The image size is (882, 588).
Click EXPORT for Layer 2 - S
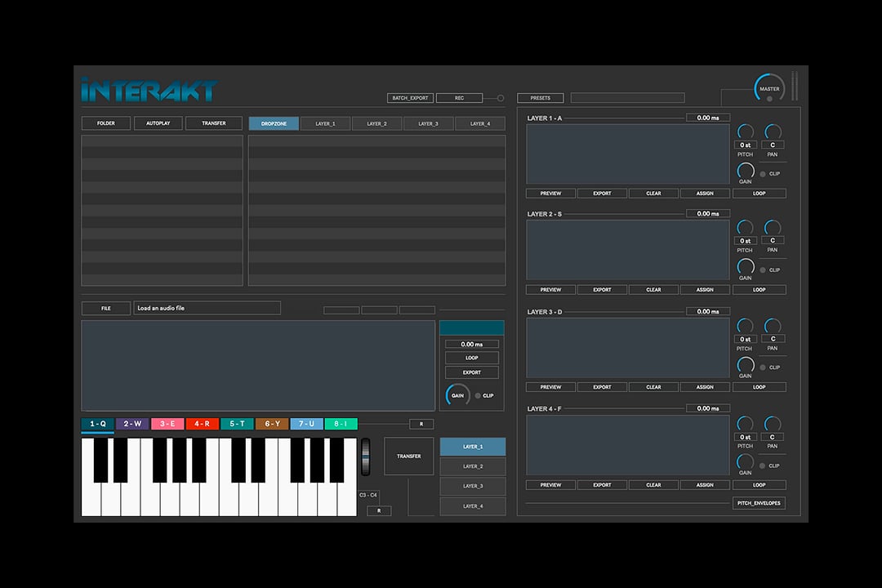602,290
